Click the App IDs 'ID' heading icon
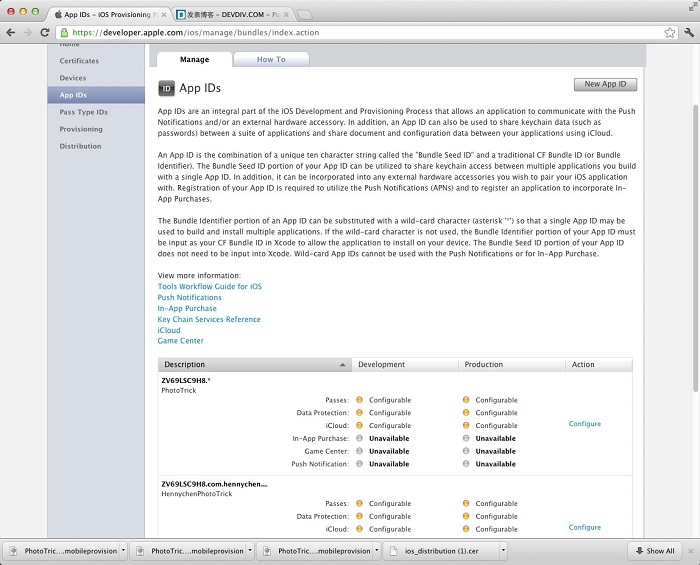This screenshot has width=700, height=565. tap(166, 88)
